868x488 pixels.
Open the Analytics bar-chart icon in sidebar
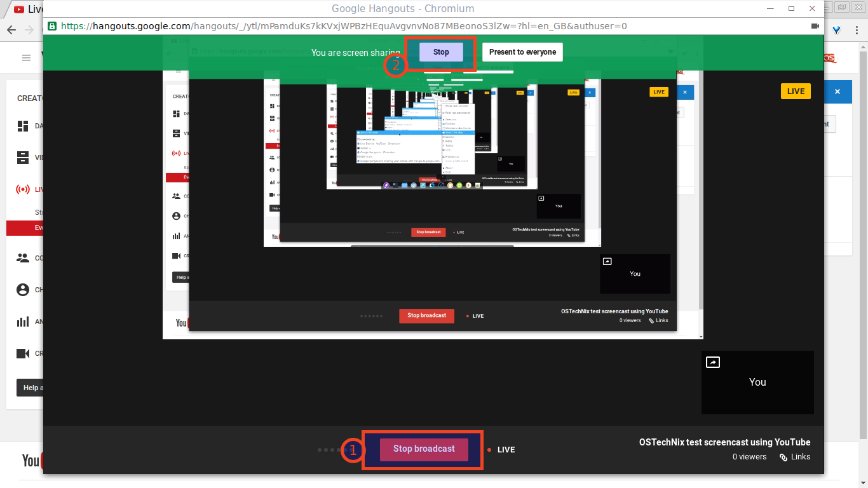23,322
